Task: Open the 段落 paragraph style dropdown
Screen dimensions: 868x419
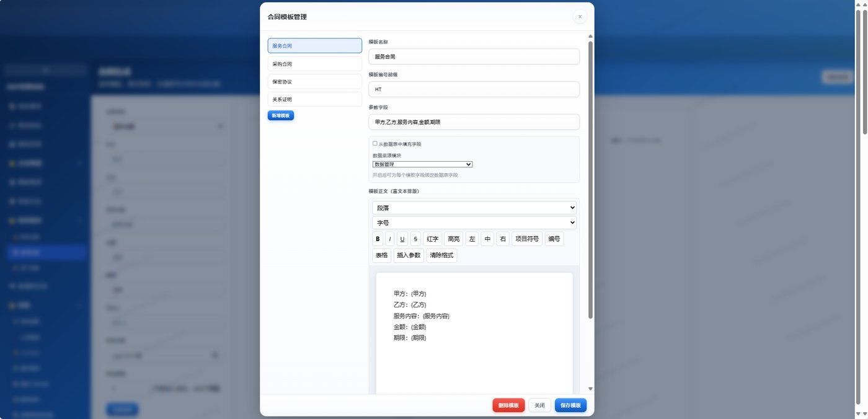Action: 474,208
